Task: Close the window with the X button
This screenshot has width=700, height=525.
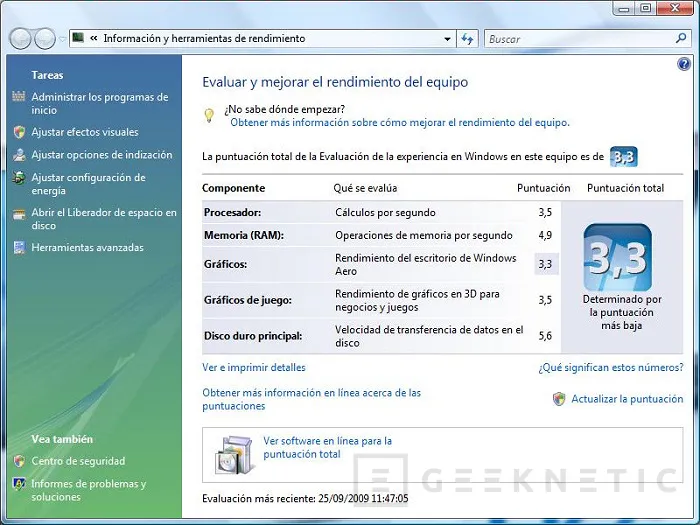Action: 675,8
